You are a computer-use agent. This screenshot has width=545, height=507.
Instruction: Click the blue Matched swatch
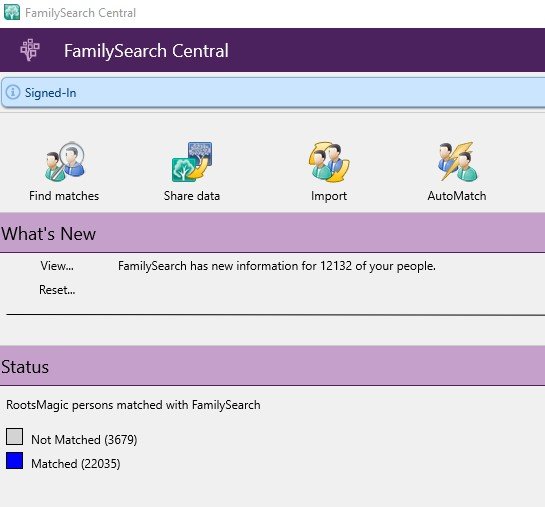(15, 460)
